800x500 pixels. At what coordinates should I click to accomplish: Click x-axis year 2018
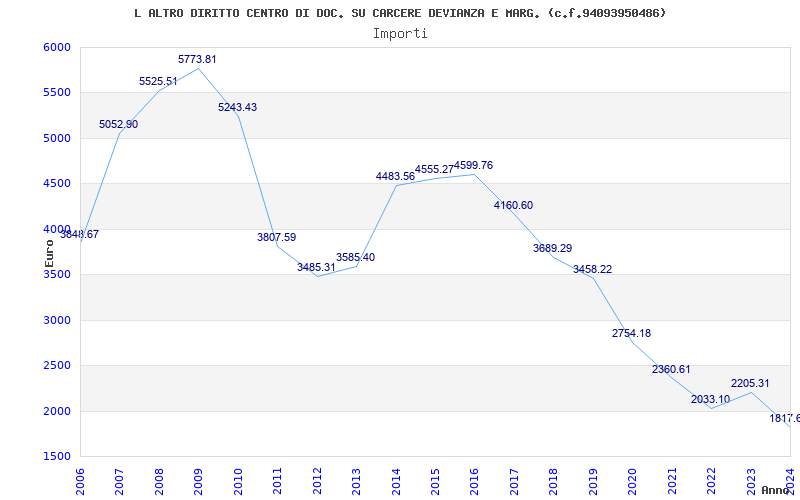coord(554,481)
